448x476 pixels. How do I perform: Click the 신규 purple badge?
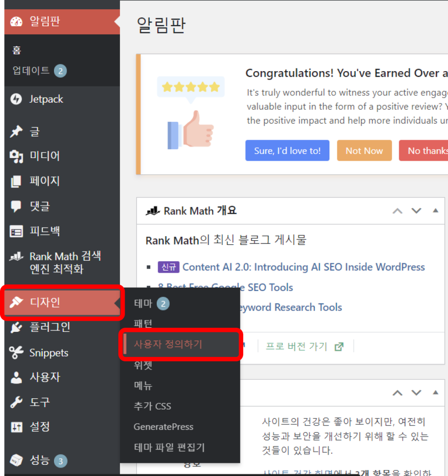pyautogui.click(x=168, y=267)
